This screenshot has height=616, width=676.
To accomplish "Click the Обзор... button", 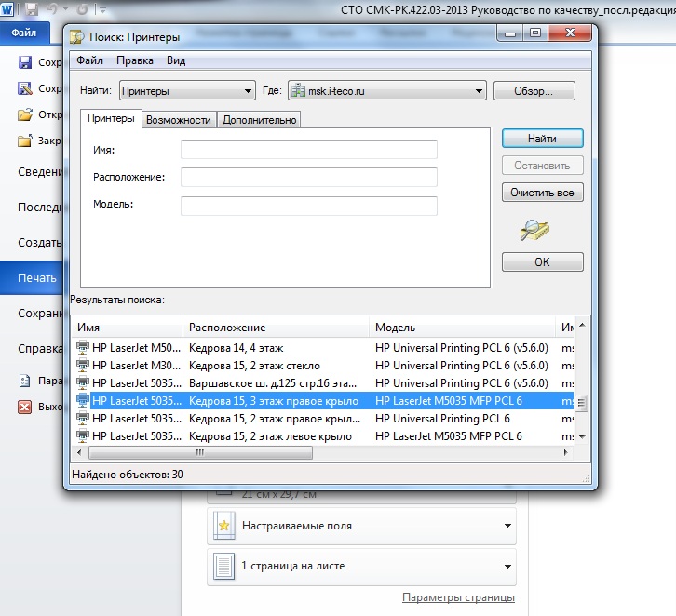I will point(534,91).
